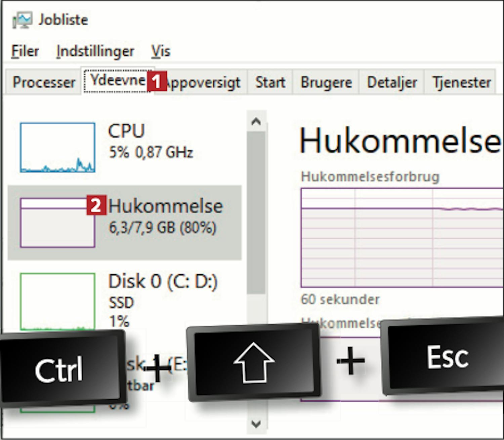Click the red number 2 marker badge
The width and height of the screenshot is (504, 440).
[96, 205]
